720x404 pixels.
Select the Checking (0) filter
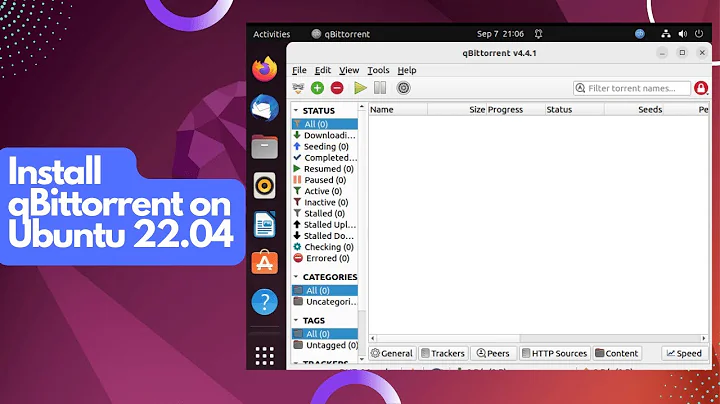coord(325,247)
